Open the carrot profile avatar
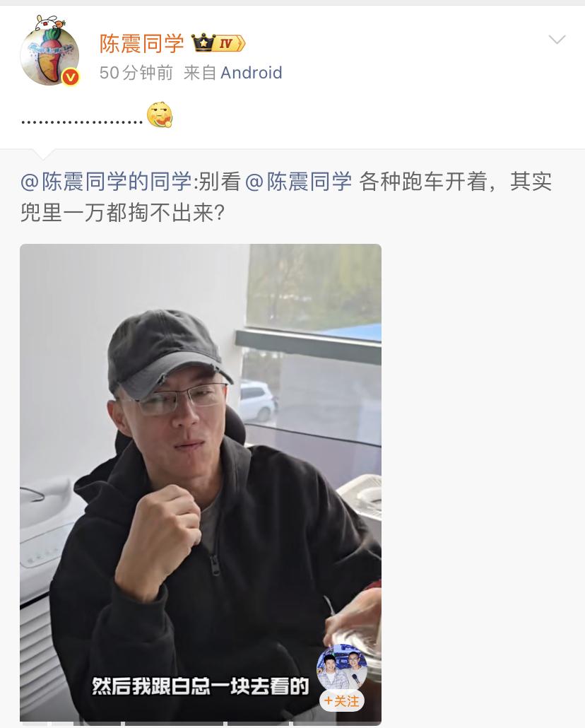The image size is (585, 728). click(49, 56)
